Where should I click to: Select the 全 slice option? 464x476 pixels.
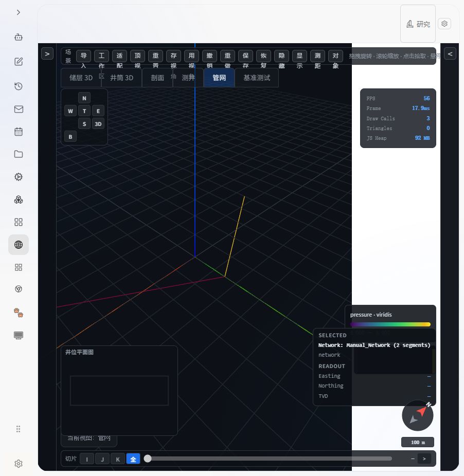[x=133, y=459]
